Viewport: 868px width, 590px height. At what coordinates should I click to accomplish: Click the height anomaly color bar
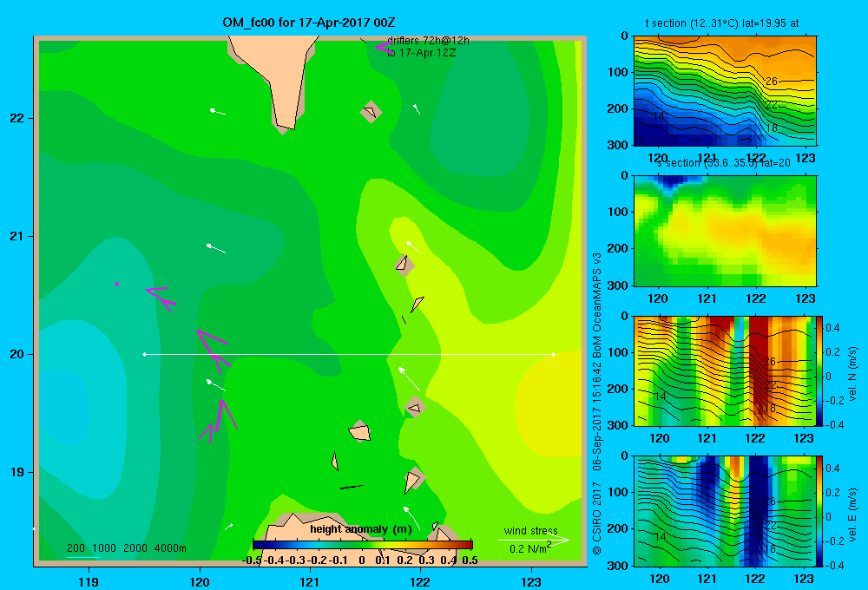363,545
